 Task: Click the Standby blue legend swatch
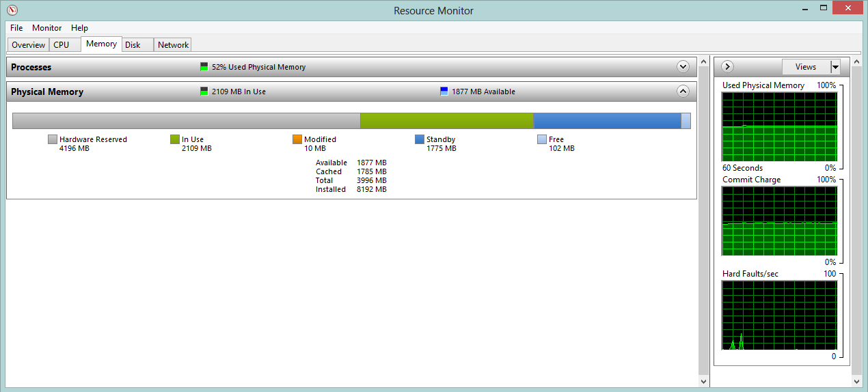[420, 139]
